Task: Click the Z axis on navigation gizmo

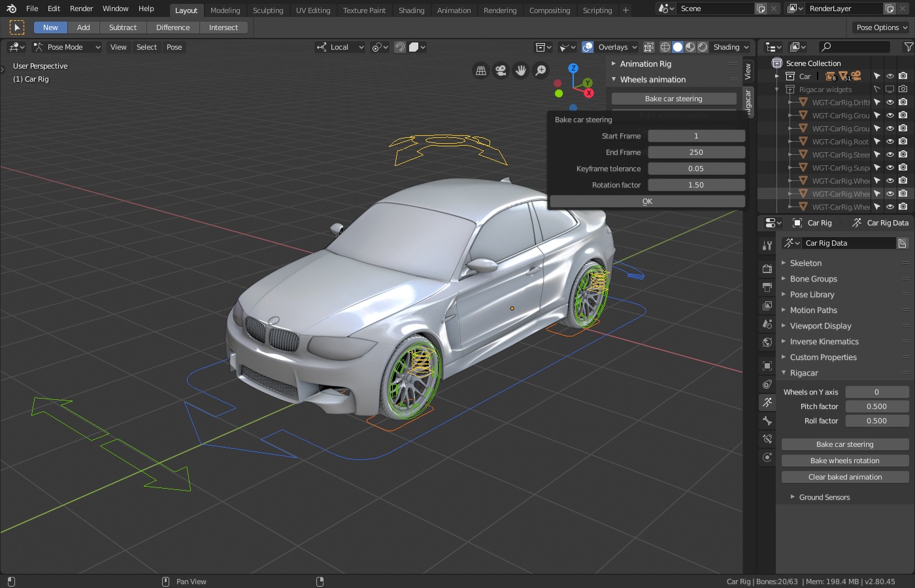Action: coord(573,68)
